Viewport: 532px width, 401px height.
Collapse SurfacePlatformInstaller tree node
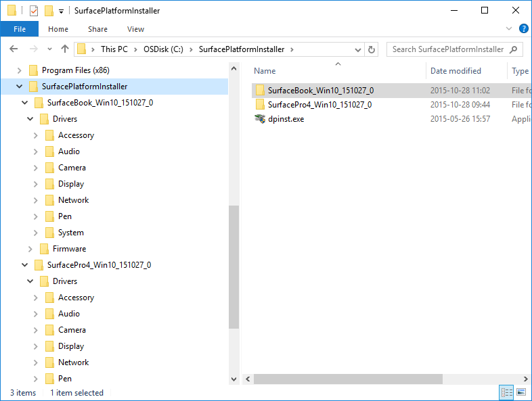pos(20,87)
